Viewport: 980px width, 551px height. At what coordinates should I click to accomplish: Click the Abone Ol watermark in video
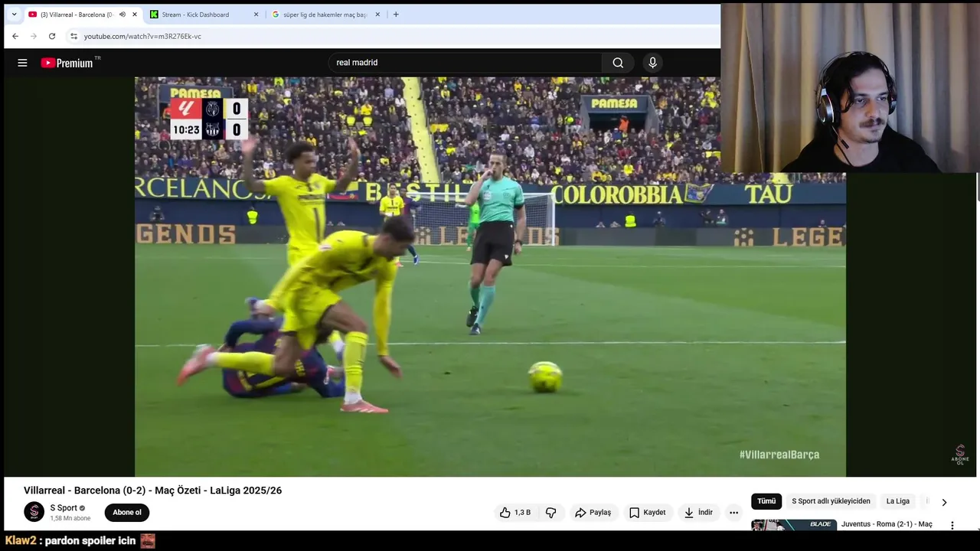[960, 454]
